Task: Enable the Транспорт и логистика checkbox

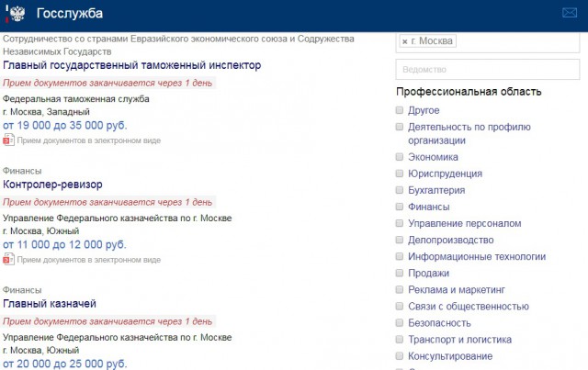Action: pos(400,340)
